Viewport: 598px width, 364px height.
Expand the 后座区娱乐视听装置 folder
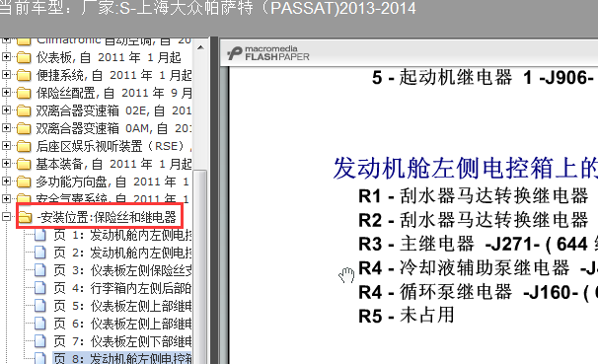[x=6, y=146]
